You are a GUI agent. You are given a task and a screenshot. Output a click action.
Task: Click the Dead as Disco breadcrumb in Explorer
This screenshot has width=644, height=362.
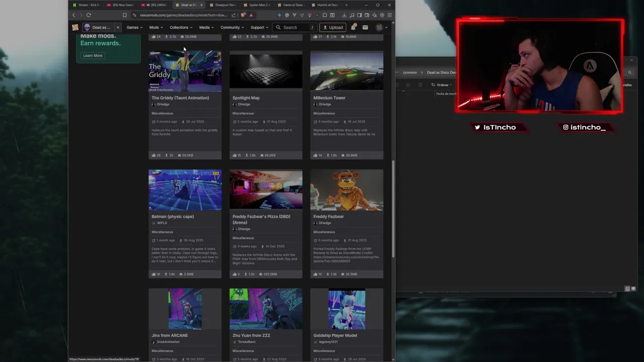tap(441, 72)
